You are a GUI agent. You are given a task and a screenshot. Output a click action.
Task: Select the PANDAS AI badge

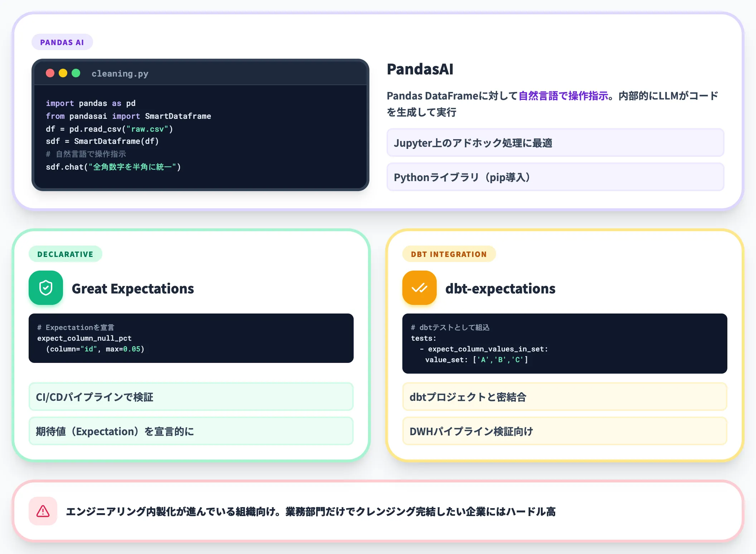[x=62, y=42]
